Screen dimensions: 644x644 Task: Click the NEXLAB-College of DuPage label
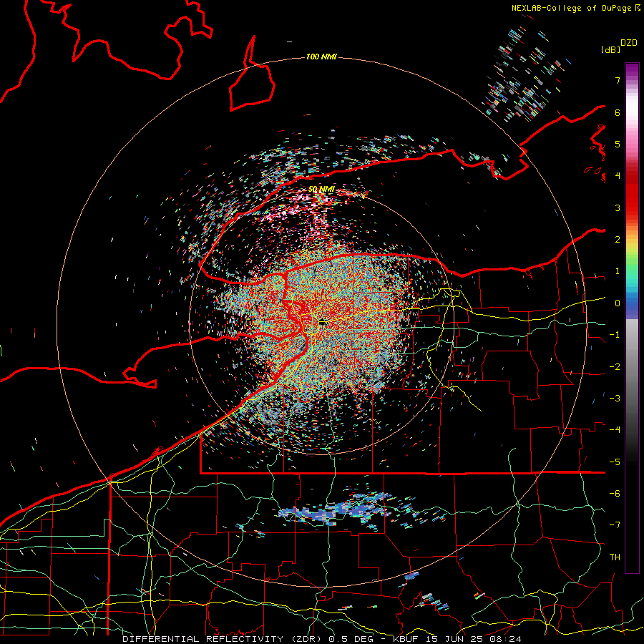pos(572,8)
